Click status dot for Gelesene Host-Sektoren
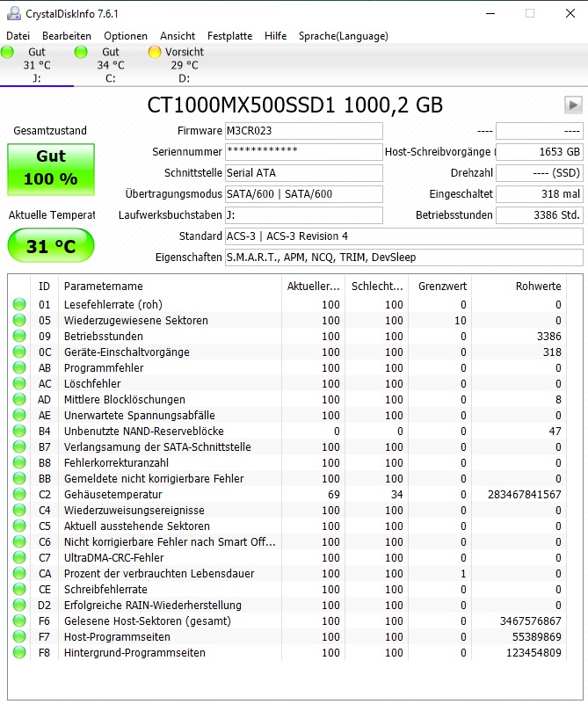This screenshot has height=704, width=588. point(19,621)
